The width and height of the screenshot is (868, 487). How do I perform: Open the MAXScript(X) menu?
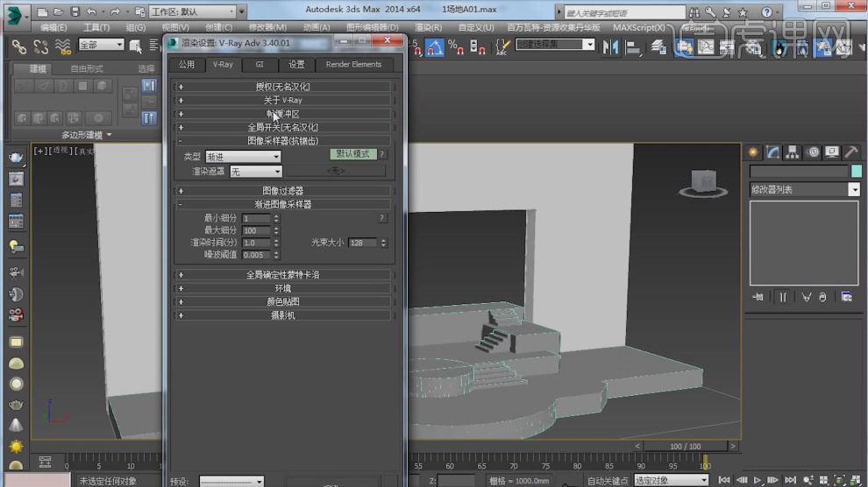[x=639, y=27]
